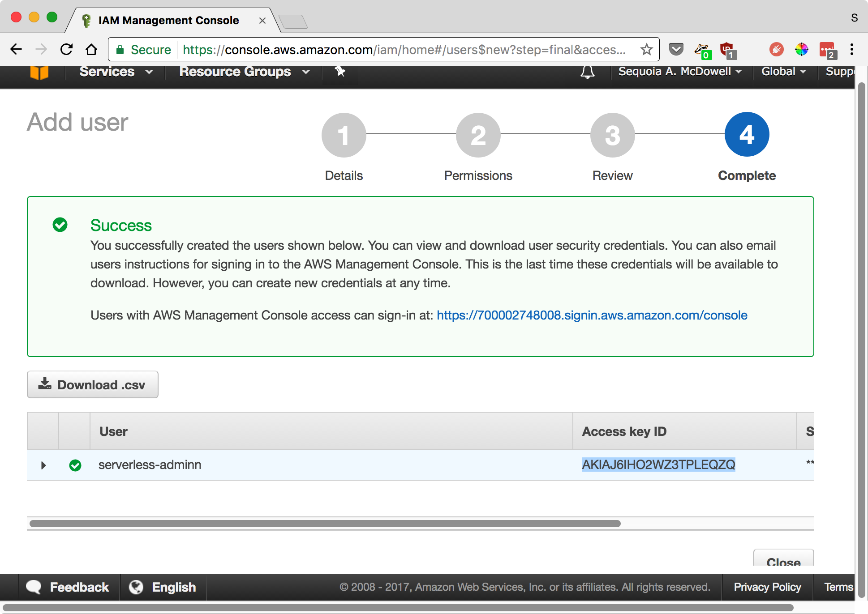Screen dimensions: 868x614
Task: Open the Terms link
Action: [839, 587]
